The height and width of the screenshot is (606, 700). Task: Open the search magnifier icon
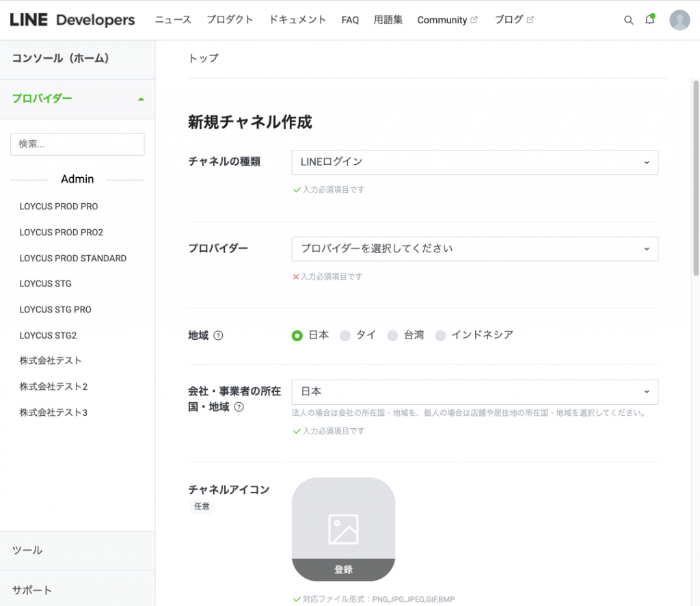628,20
